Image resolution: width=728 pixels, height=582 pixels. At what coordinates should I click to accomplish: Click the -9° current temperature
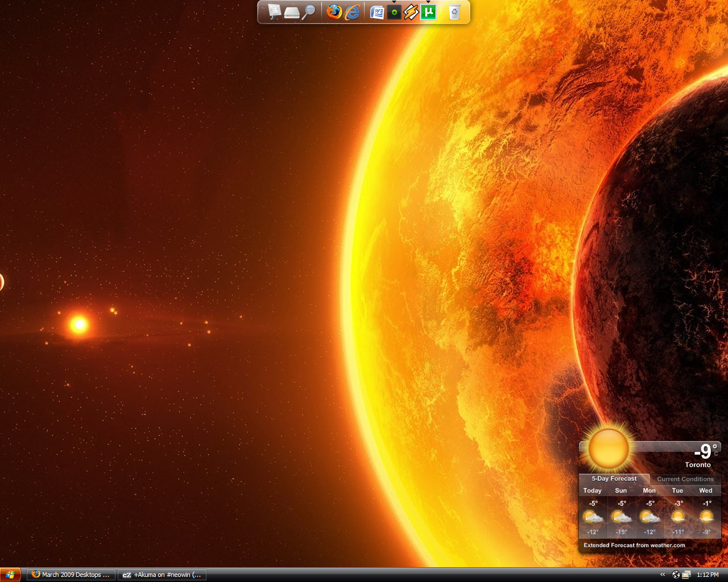(706, 451)
